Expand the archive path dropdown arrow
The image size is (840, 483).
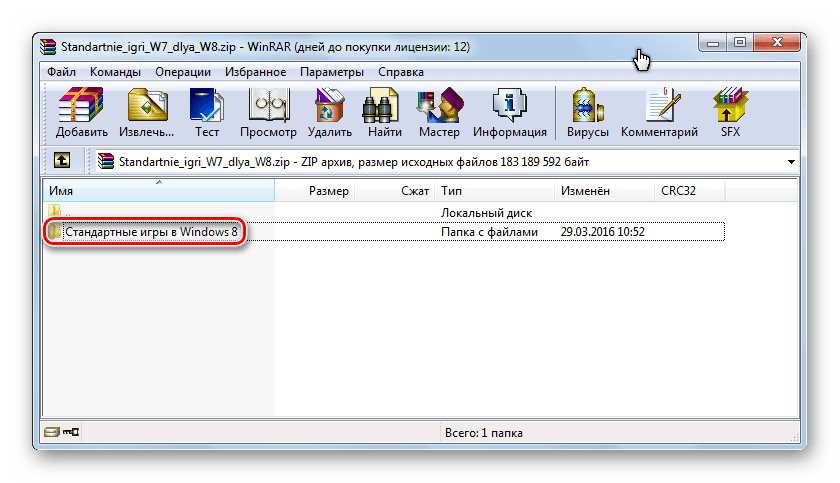tap(791, 161)
